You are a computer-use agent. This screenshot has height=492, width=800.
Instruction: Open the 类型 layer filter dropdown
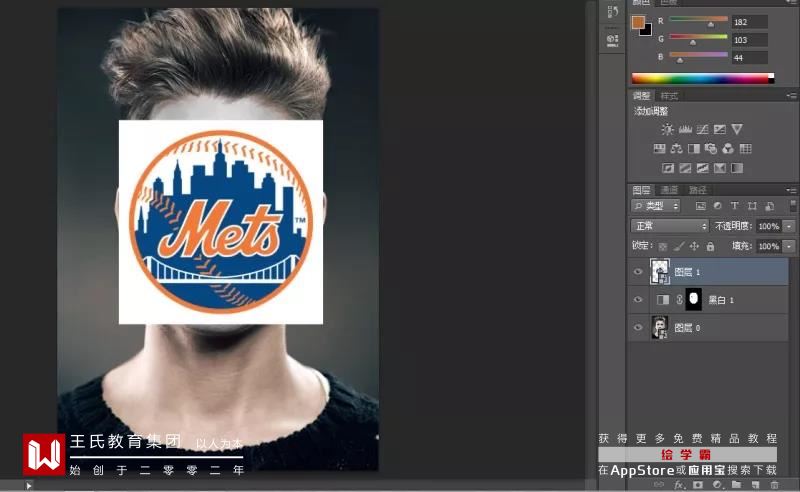(656, 206)
